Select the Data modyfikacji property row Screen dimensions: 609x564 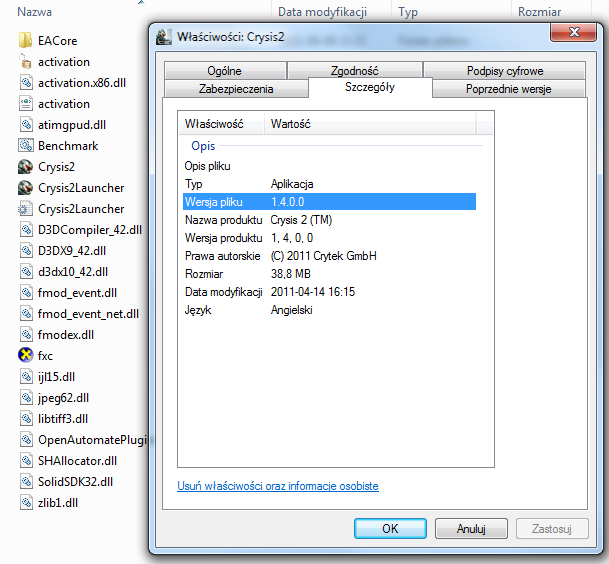[x=329, y=292]
